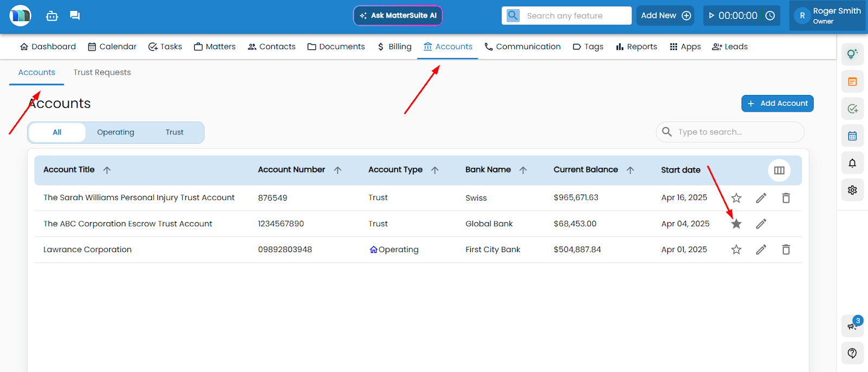Open the Billing menu item
868x372 pixels.
pos(394,47)
